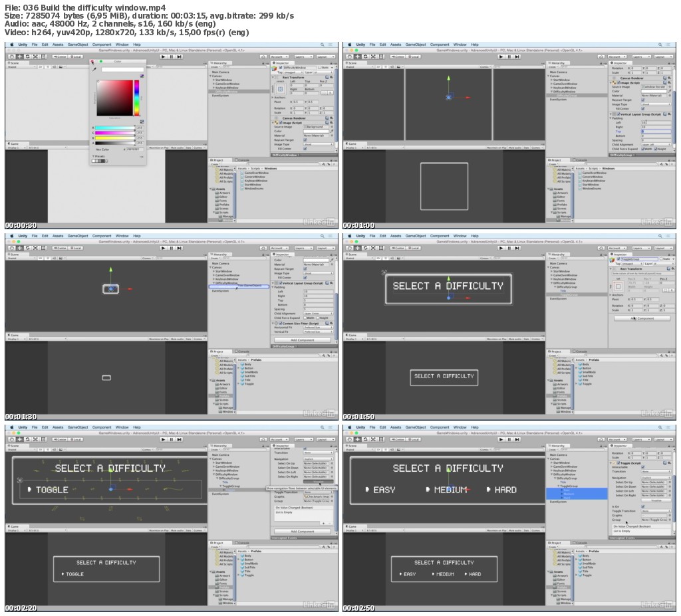681x616 pixels.
Task: Click the Pause button in the 00:01:50 frame
Action: point(509,248)
